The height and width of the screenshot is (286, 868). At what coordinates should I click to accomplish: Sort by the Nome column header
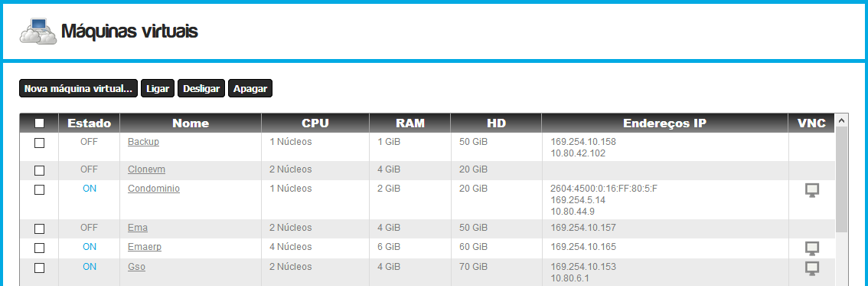pos(191,123)
